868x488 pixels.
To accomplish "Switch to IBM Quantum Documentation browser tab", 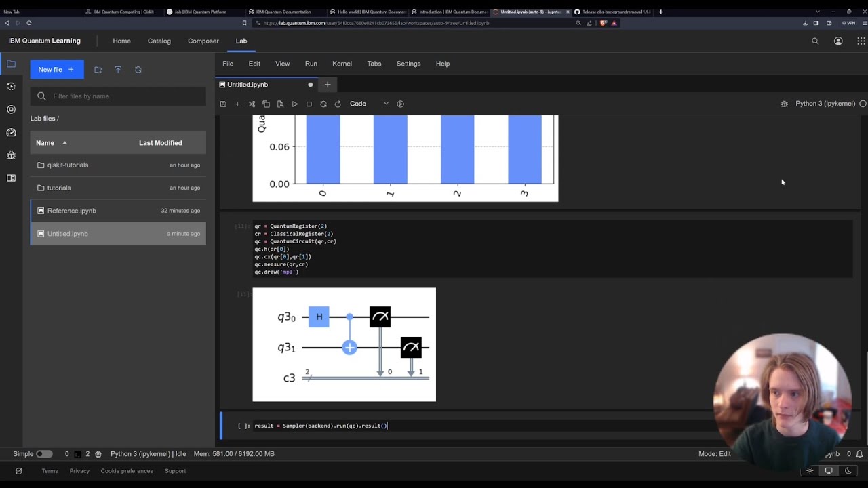I will click(283, 12).
